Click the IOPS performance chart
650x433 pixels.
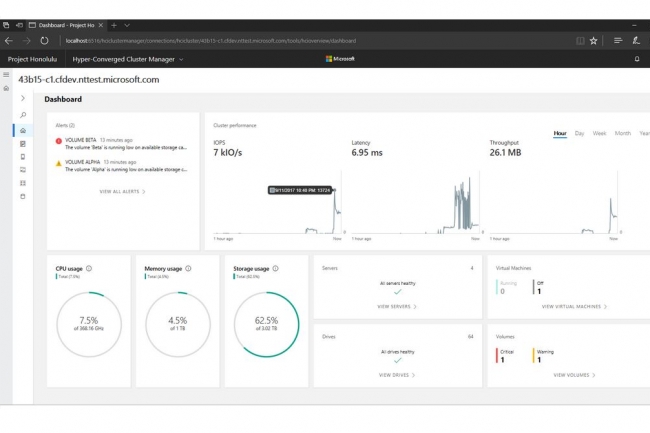[x=277, y=203]
